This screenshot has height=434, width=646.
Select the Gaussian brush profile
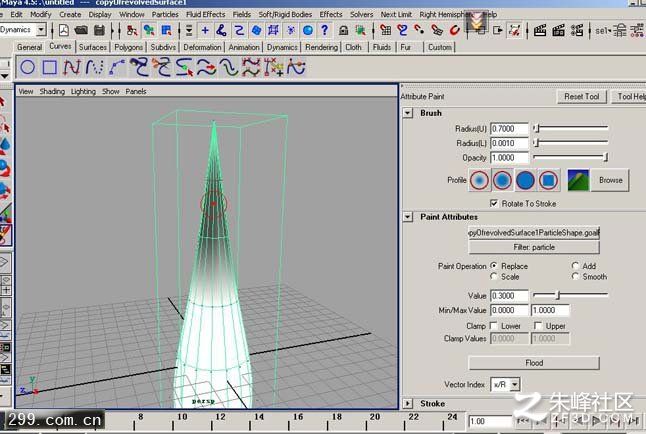pos(480,180)
